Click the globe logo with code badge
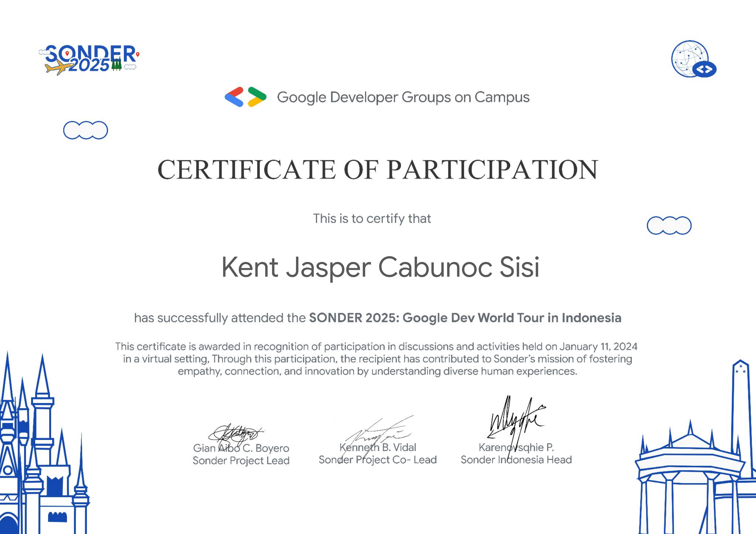The height and width of the screenshot is (534, 756). point(694,59)
